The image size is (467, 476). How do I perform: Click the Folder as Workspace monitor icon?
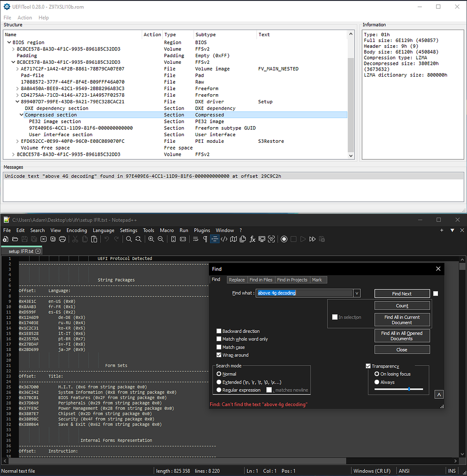262,239
